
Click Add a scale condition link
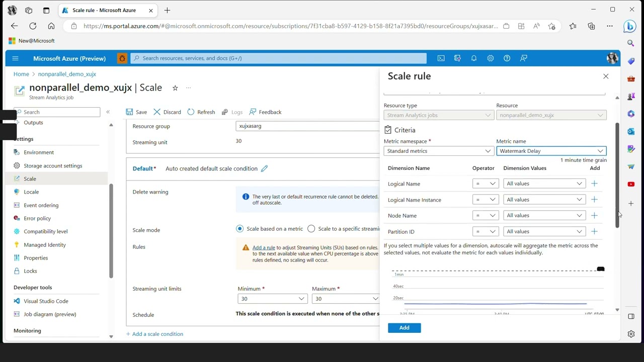click(x=154, y=334)
